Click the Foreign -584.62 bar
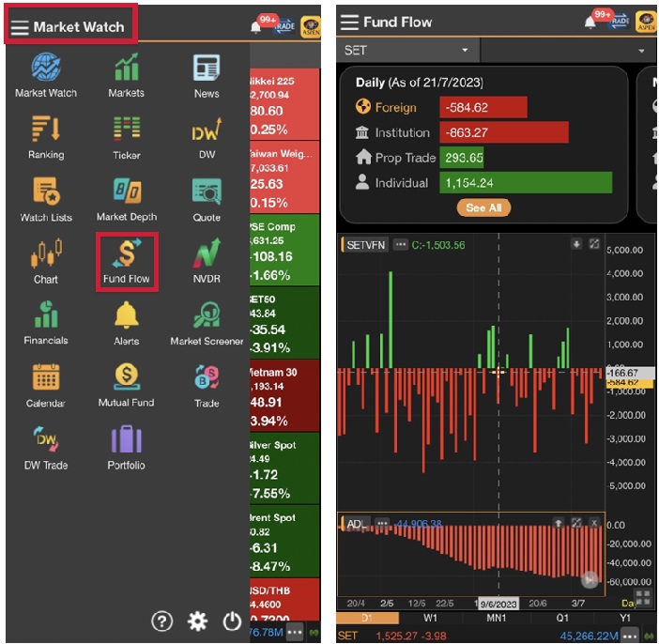The image size is (659, 644). [483, 108]
